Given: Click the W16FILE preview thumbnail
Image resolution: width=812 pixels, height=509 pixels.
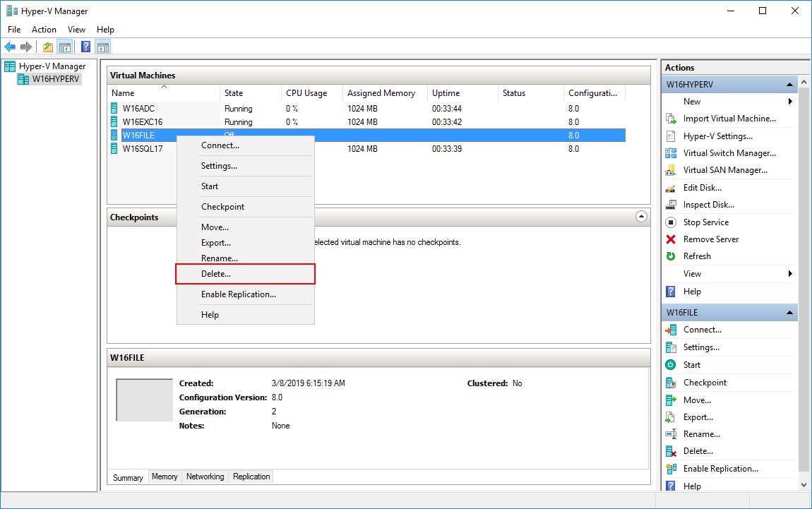Looking at the screenshot, I should (145, 400).
